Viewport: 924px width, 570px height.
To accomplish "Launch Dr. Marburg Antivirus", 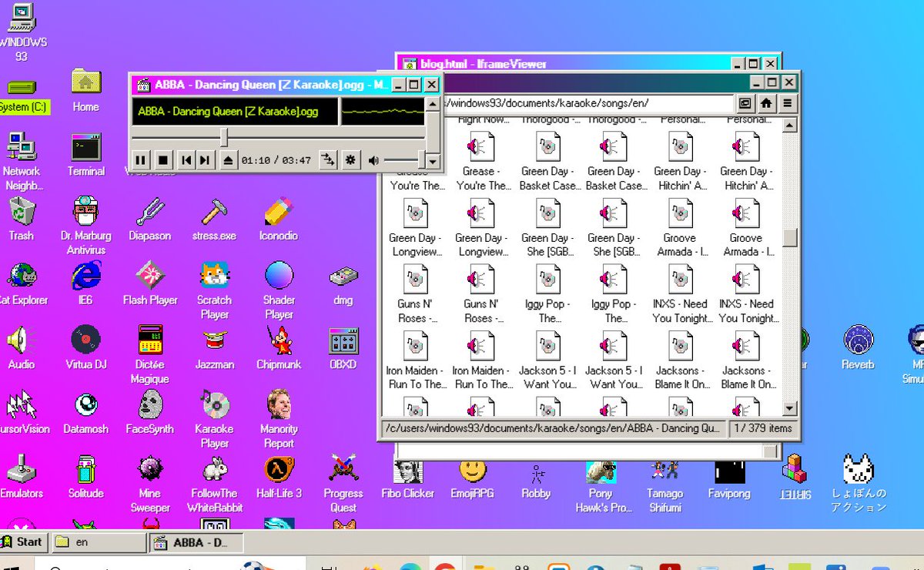I will 86,226.
